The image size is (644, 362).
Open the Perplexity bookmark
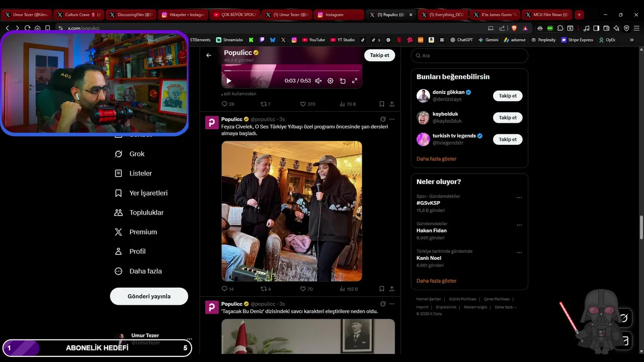(543, 40)
